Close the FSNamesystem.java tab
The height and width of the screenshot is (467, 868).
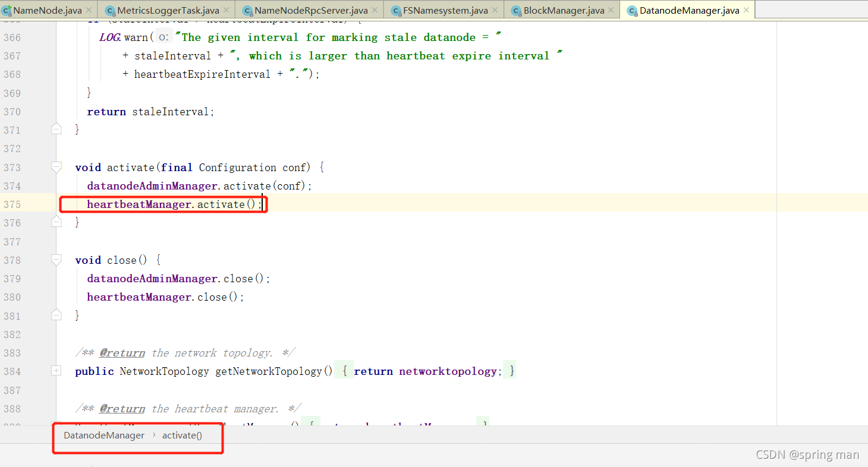pos(495,11)
